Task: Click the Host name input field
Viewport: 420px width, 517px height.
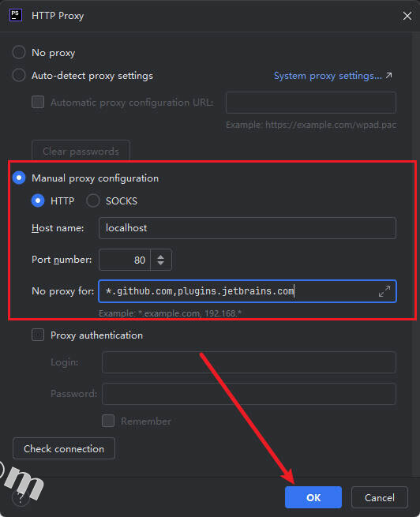Action: (x=247, y=228)
